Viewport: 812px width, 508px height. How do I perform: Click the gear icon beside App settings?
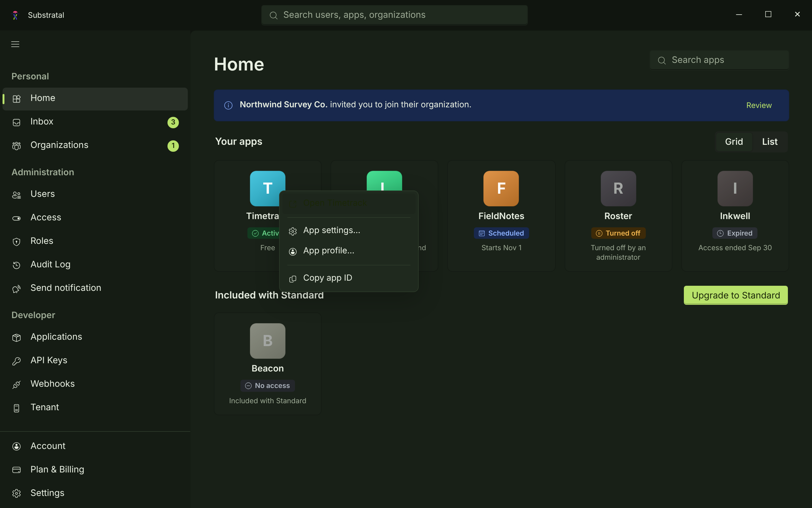[x=292, y=231]
